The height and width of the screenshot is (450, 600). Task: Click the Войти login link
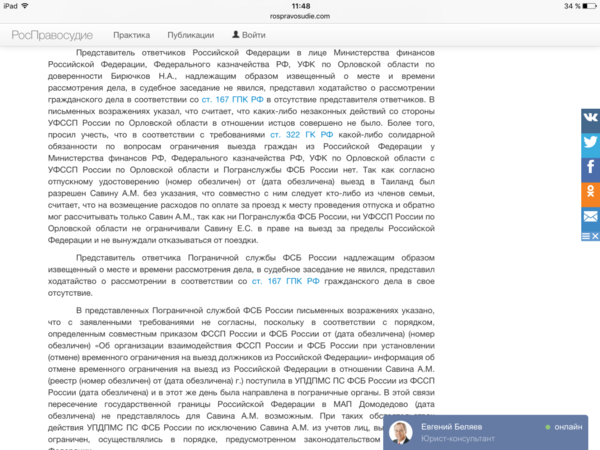(253, 35)
